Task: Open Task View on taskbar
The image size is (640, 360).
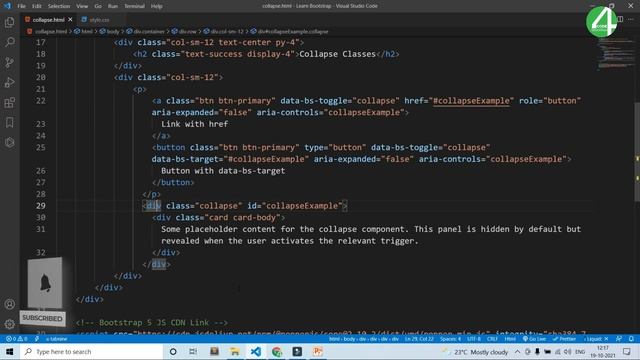Action: point(193,351)
